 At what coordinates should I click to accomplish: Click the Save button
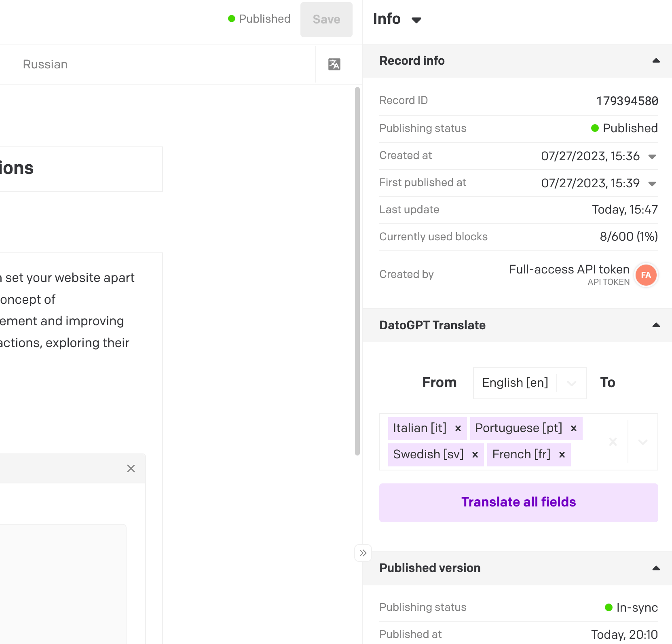point(326,19)
